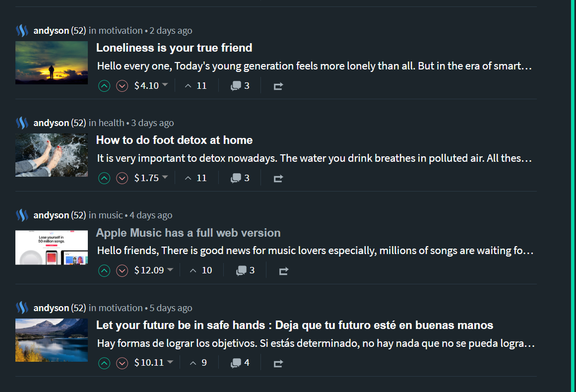Expand the $12.09 payout dropdown
The image size is (576, 392).
170,270
